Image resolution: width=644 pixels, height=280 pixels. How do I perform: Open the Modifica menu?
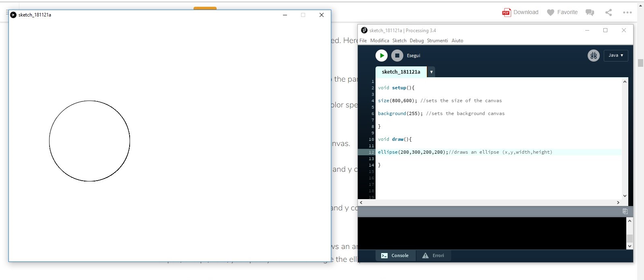(x=380, y=41)
